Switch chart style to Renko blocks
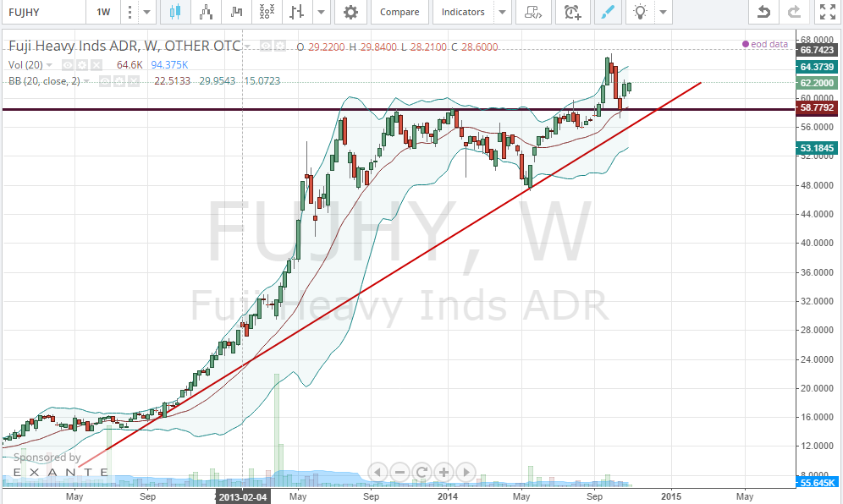Screen dimensions: 843x504 click(206, 12)
